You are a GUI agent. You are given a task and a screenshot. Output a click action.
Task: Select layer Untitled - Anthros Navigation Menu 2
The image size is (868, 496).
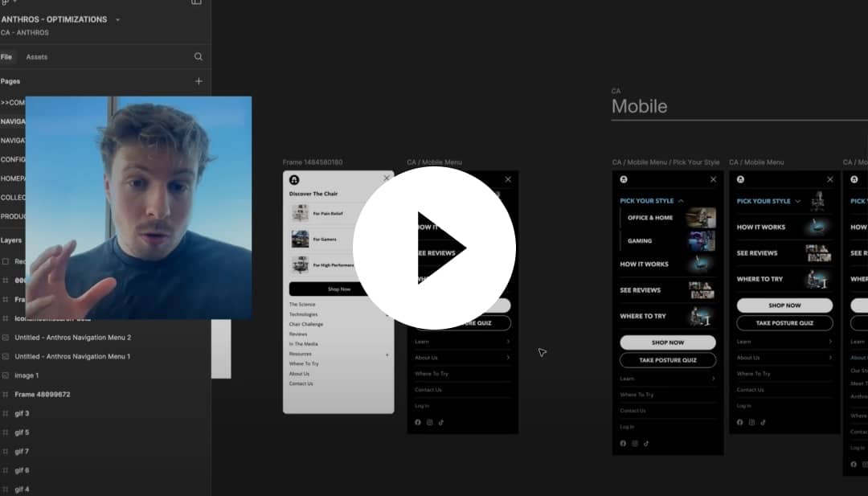(x=72, y=337)
